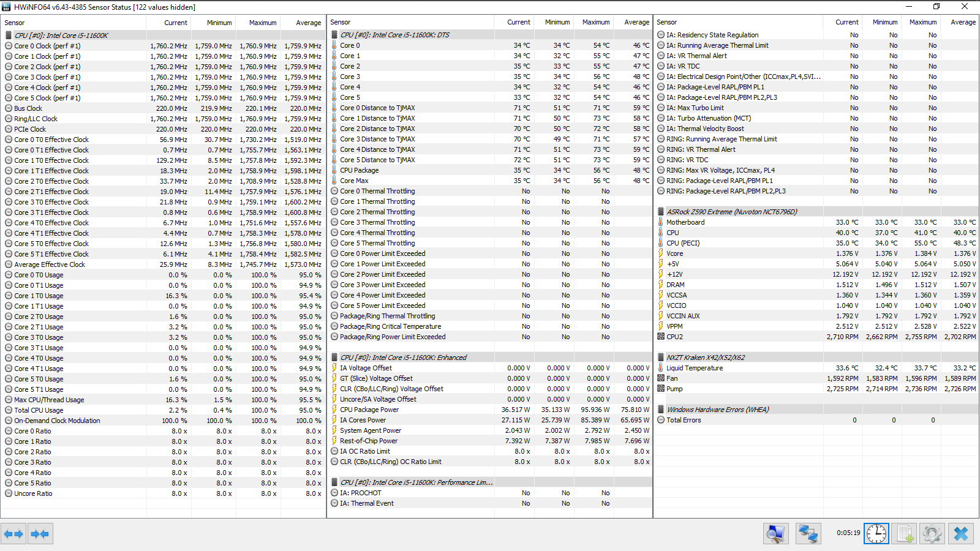Screen dimensions: 980x551
Task: Click the chip icon beside the ASRock Z590 Extreme header
Action: [x=661, y=212]
